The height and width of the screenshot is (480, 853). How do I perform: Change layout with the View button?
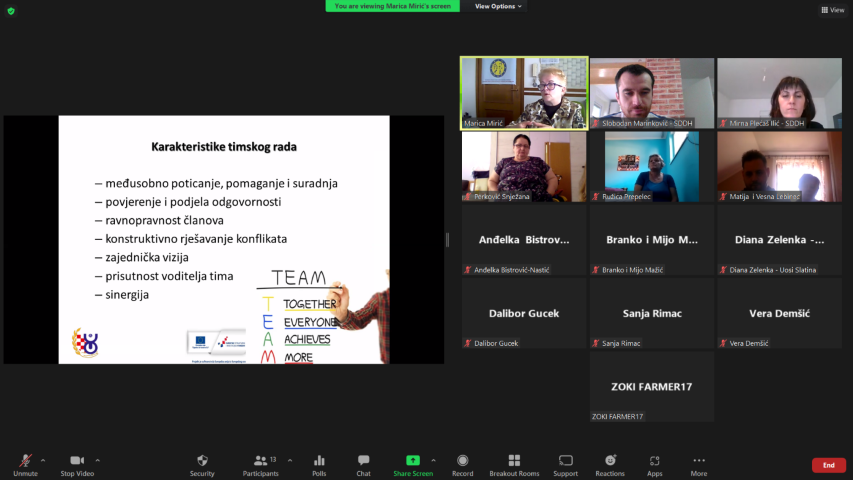tap(832, 10)
